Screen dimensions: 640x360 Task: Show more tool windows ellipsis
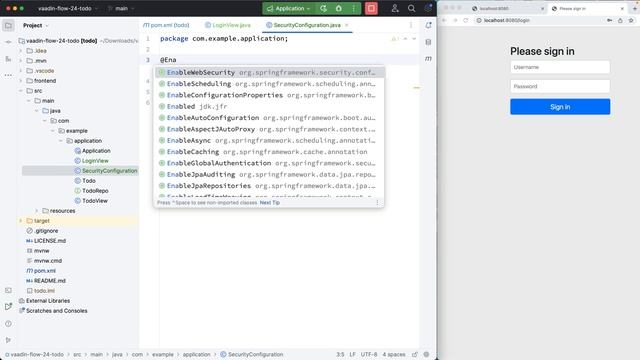(x=8, y=75)
